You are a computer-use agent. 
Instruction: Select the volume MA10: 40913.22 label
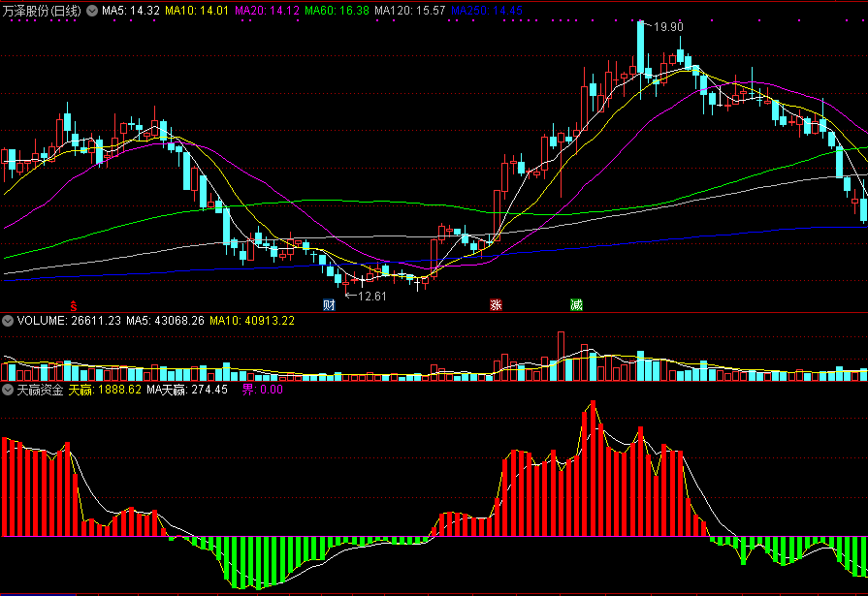(x=252, y=321)
